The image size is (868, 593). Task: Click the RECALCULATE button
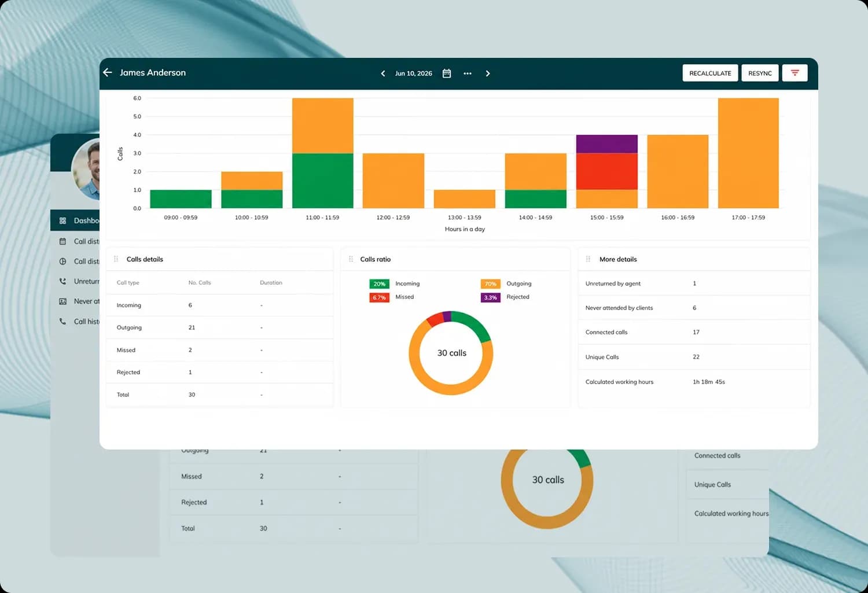coord(710,73)
